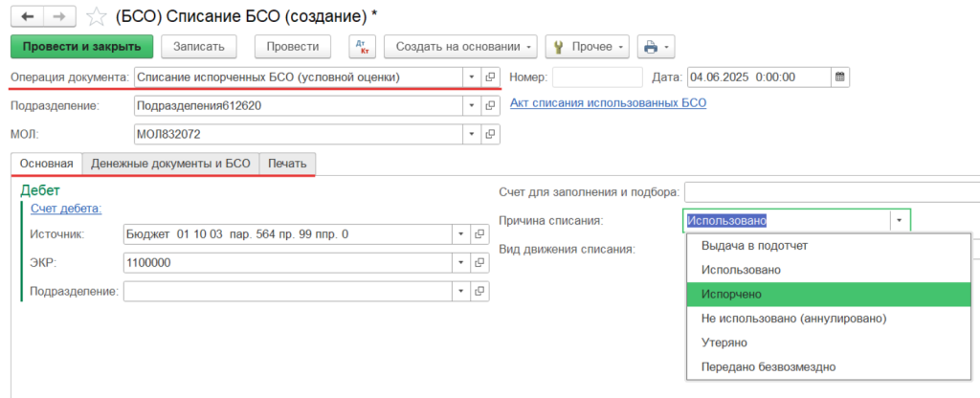Select Выдача в подотчет from the list
This screenshot has height=398, width=980.
(x=829, y=246)
